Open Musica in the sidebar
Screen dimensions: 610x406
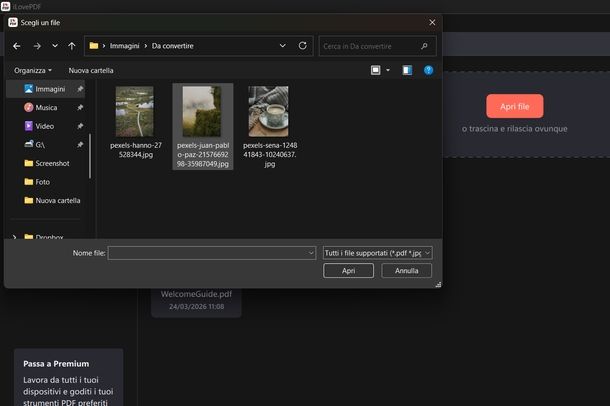(46, 107)
